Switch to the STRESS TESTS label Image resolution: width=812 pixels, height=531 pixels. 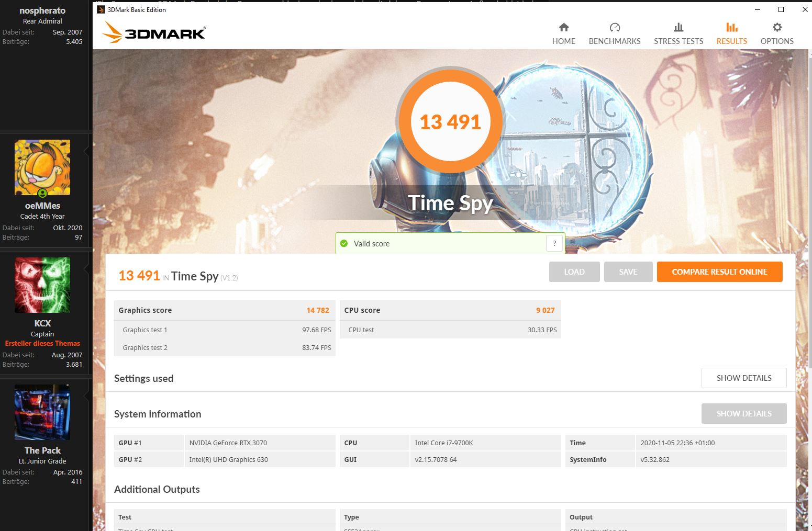678,41
